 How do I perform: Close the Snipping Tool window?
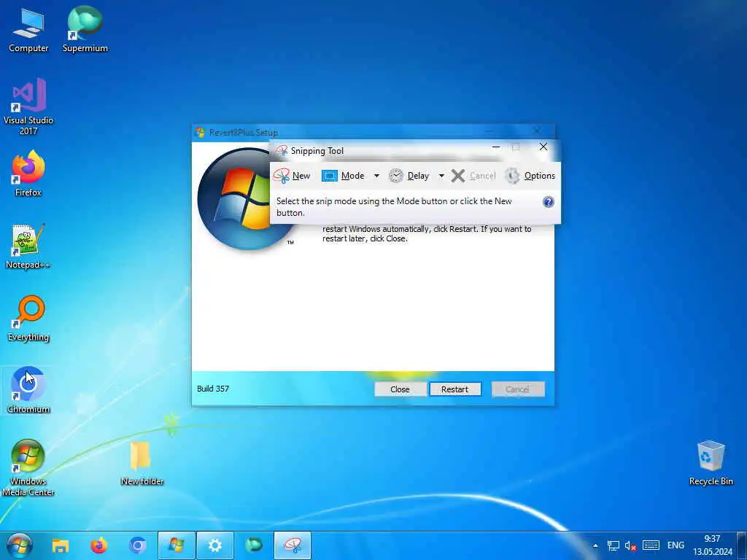point(543,147)
